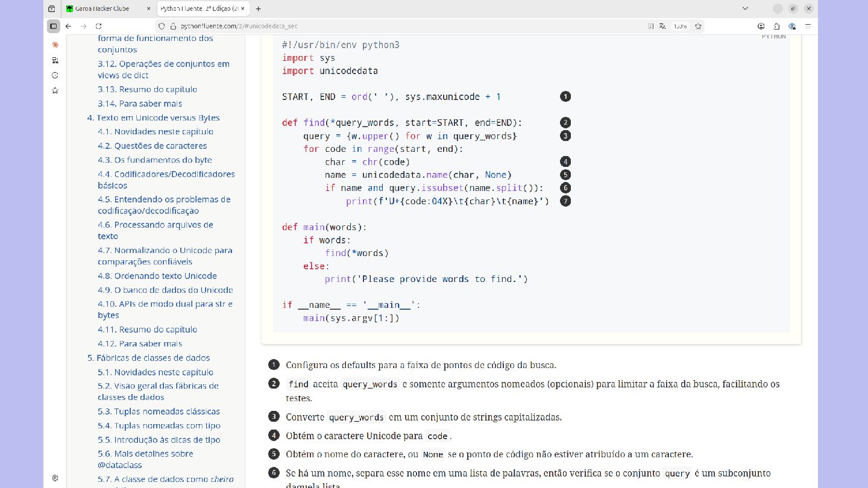Open tracking protection shield icon

point(161,26)
